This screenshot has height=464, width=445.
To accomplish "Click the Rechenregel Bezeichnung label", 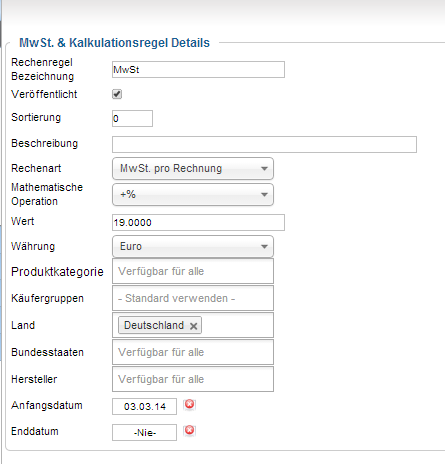I will (x=42, y=69).
